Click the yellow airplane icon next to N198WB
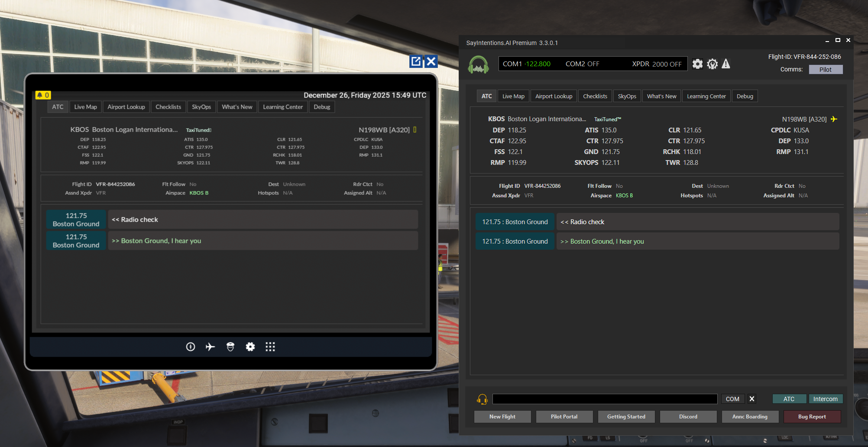 (x=834, y=119)
